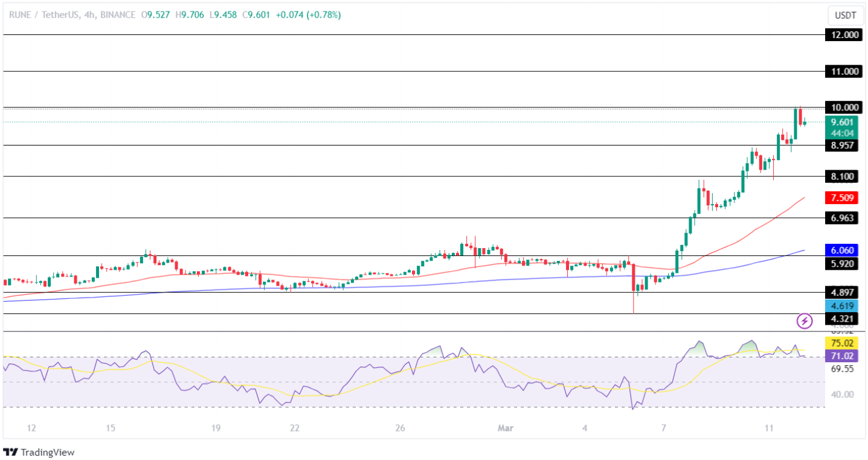
Task: Click the BINANCE exchange label
Action: (x=118, y=15)
